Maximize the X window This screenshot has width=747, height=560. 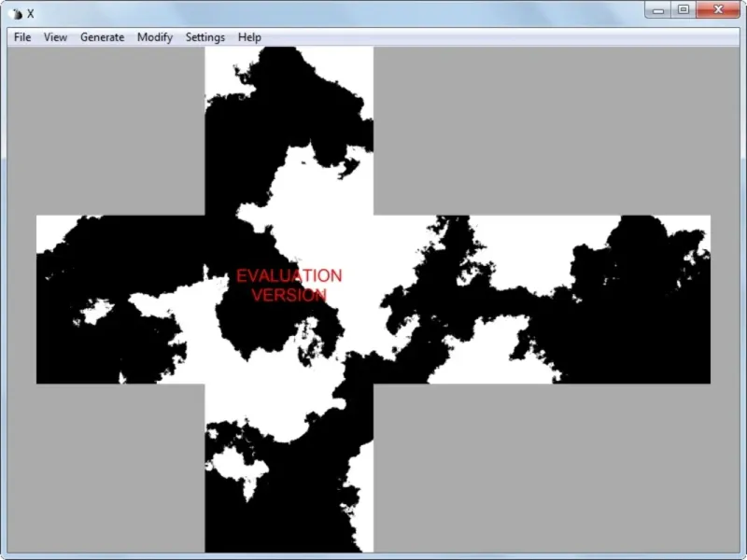click(684, 9)
